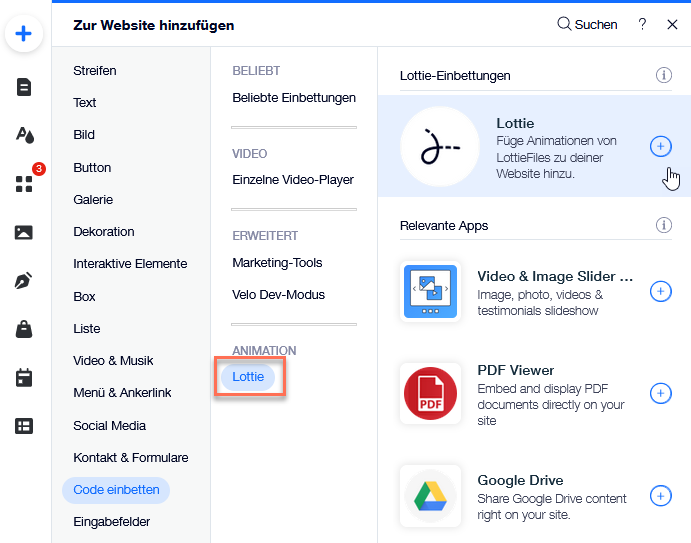
Task: Open the Pages & Menu sidebar icon
Action: pos(24,87)
